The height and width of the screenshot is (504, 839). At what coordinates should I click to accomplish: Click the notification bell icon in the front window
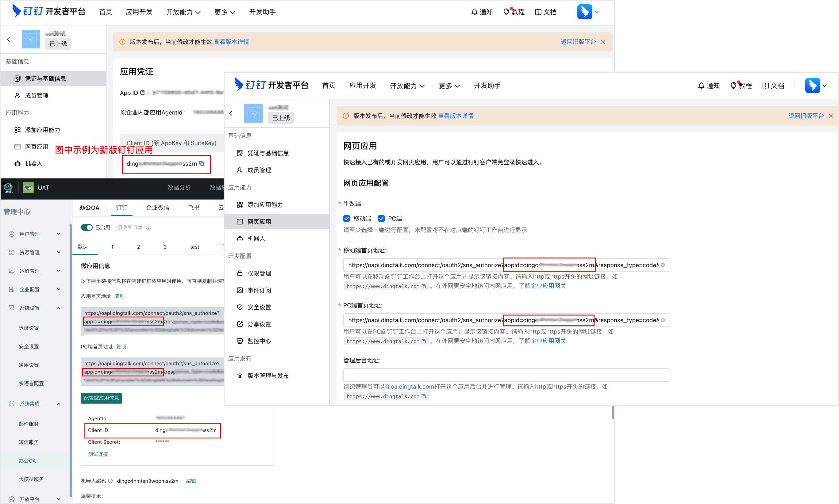point(701,86)
